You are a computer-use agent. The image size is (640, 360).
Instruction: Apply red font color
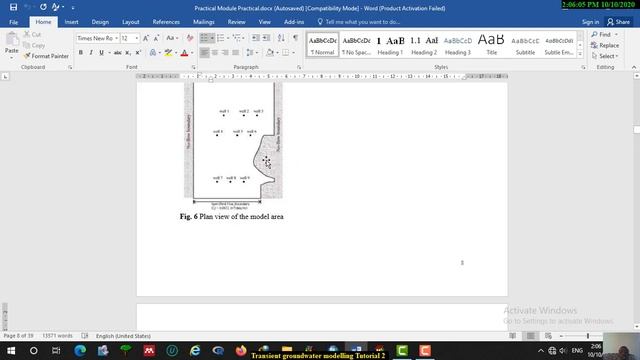[x=184, y=52]
